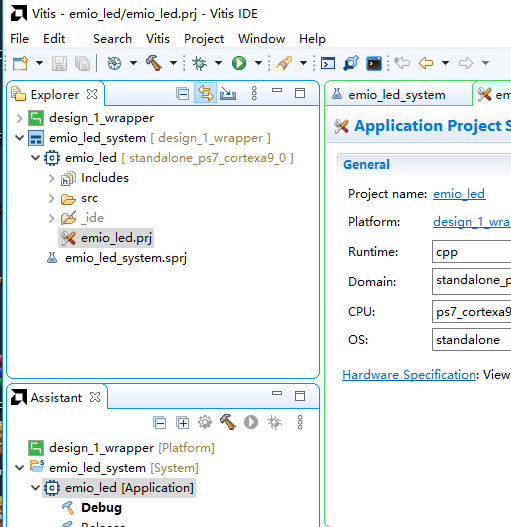This screenshot has height=527, width=511.
Task: Select emio_led_system.sprj in Explorer
Action: coord(126,258)
